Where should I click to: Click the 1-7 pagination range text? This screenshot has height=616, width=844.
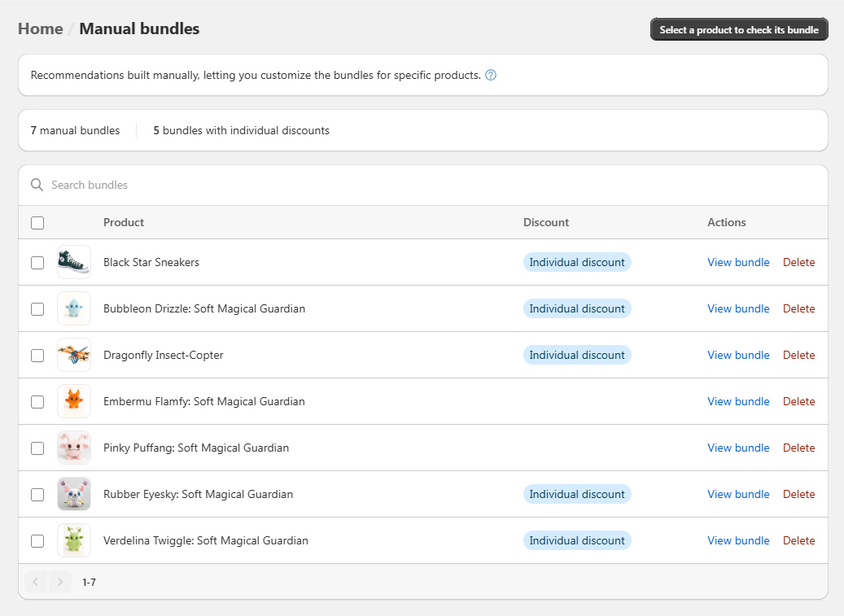coord(90,582)
